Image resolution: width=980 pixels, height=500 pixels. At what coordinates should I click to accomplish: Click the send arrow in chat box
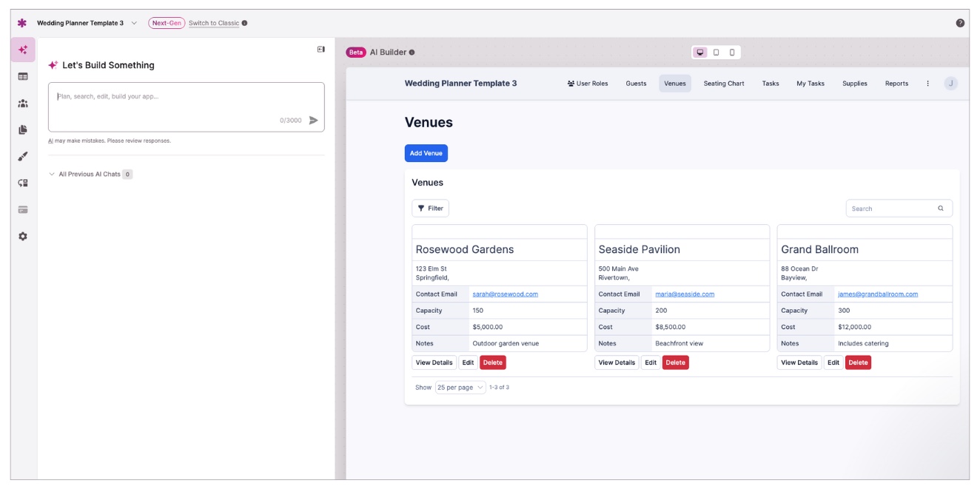tap(313, 121)
